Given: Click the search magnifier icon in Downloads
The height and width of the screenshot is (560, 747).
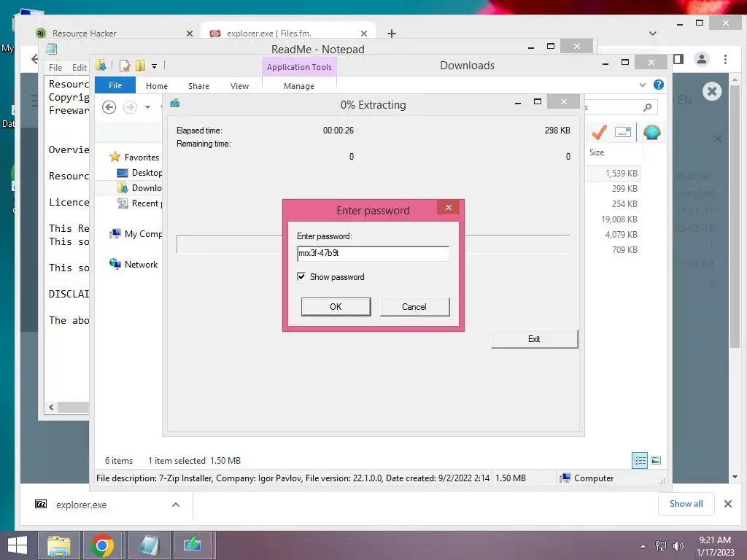Looking at the screenshot, I should tap(648, 107).
